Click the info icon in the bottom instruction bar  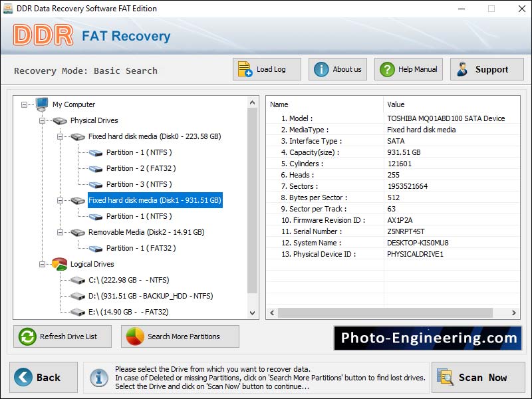tap(98, 377)
